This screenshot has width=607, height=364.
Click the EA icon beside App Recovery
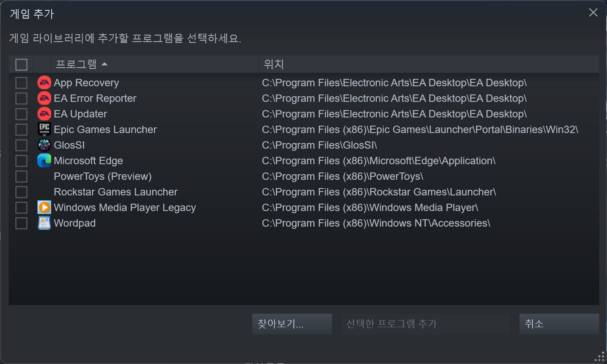point(44,83)
